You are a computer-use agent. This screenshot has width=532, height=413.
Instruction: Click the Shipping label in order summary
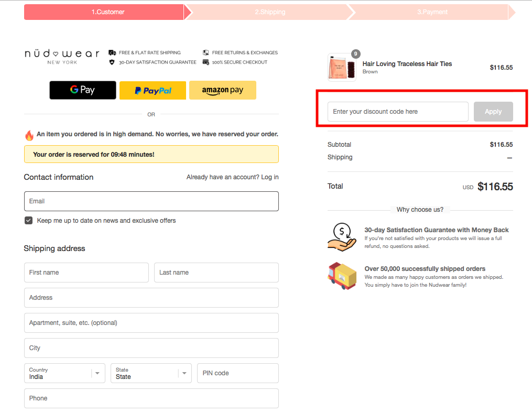pyautogui.click(x=340, y=157)
